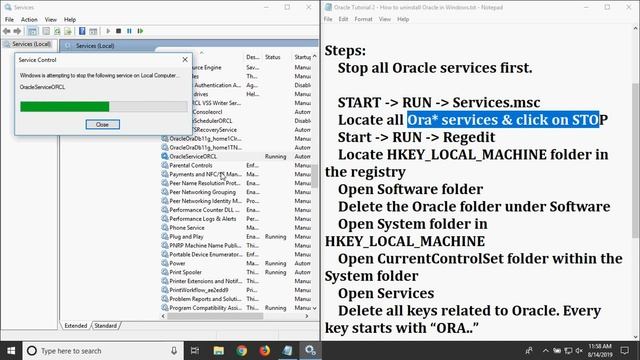Open Task View on the taskbar

point(195,351)
